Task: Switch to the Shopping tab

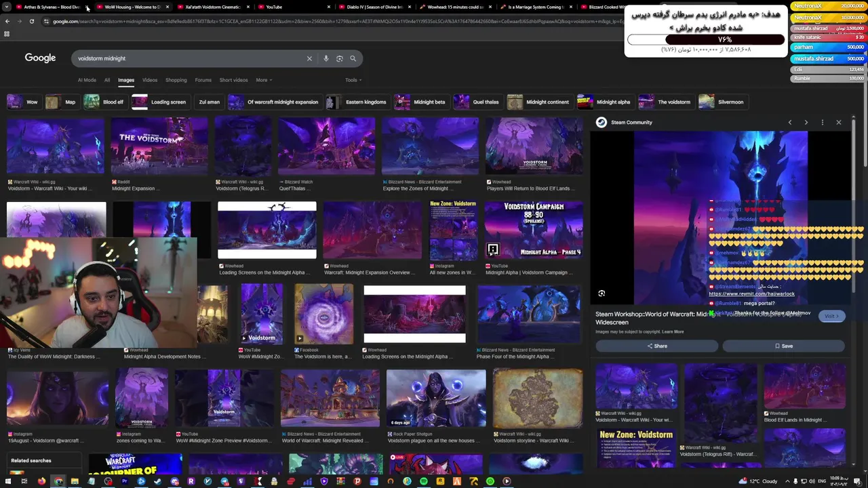Action: pos(176,80)
